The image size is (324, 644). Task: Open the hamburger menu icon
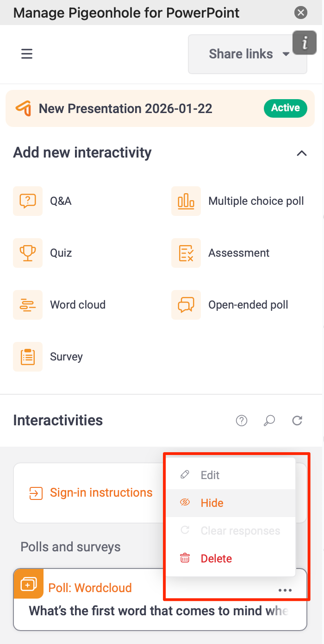tap(27, 54)
